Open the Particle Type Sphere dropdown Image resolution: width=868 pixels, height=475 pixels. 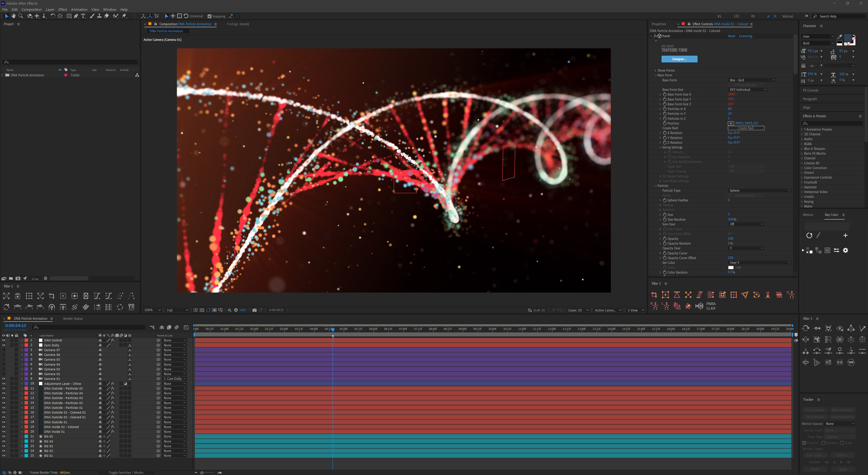click(x=759, y=191)
